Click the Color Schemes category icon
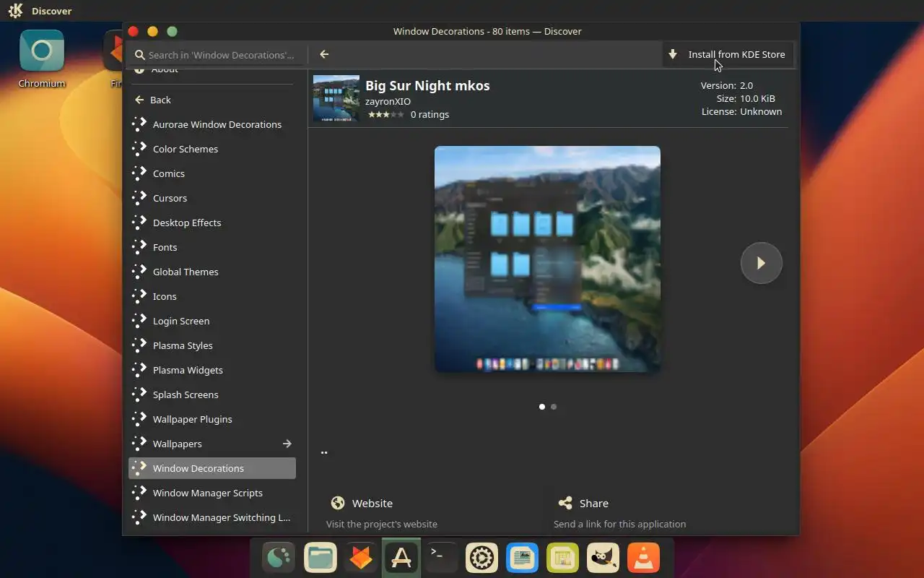Screen dimensions: 924x578 tap(139, 149)
